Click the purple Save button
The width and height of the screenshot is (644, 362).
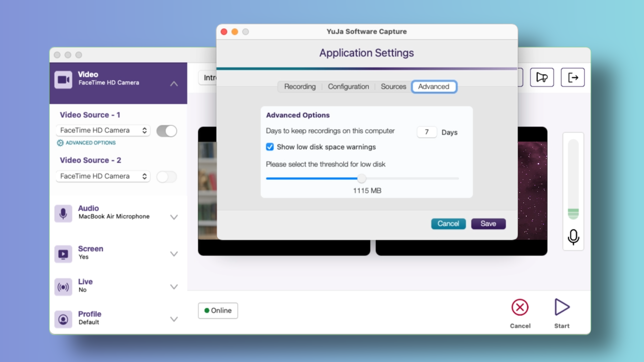pos(488,224)
